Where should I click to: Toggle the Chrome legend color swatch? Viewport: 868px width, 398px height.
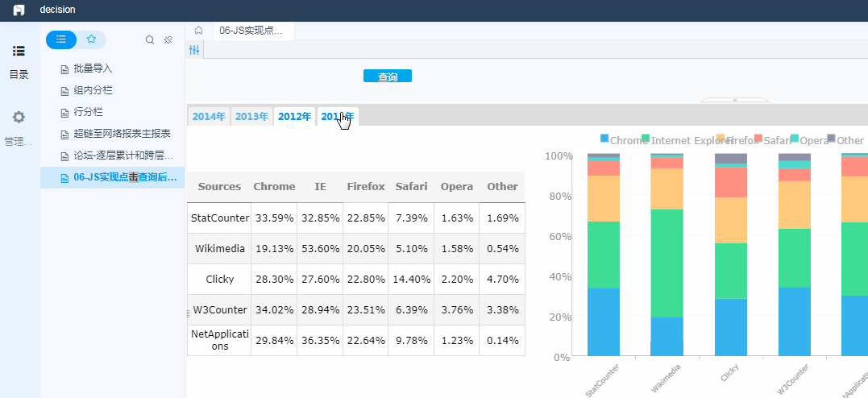coord(604,138)
